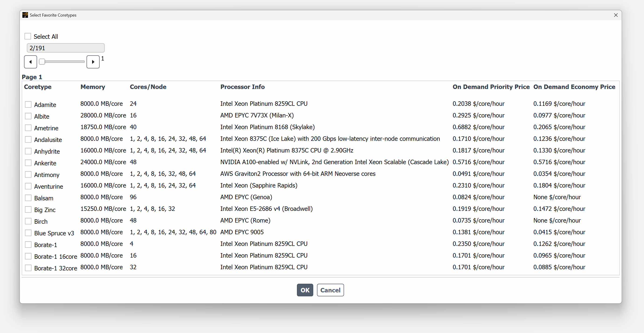
Task: Close the Select Favorite Coretypes dialog
Action: pyautogui.click(x=616, y=15)
